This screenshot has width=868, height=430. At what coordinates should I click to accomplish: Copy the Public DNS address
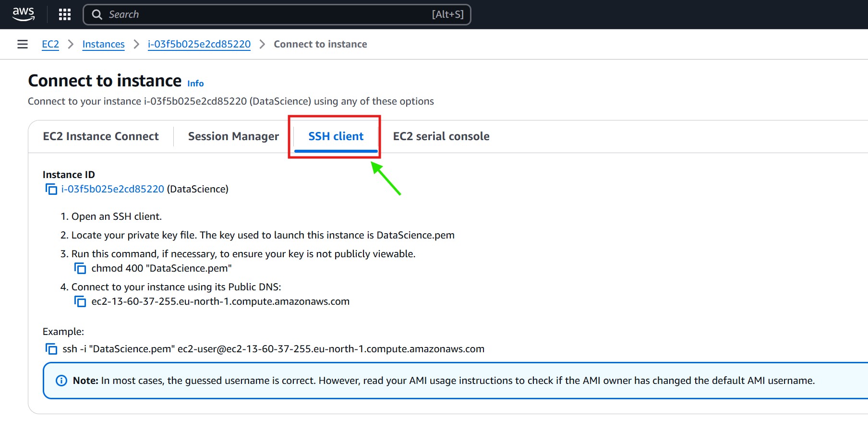pos(80,301)
